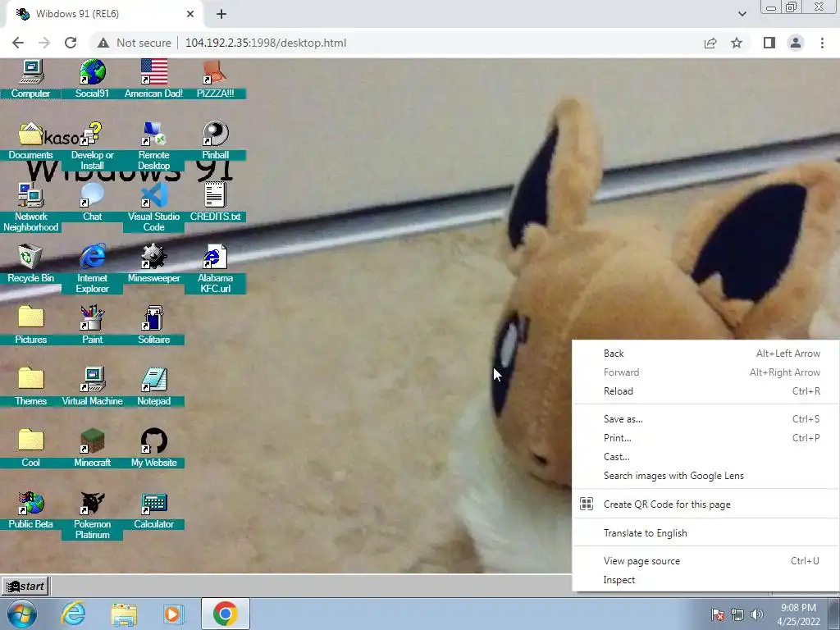This screenshot has height=630, width=840.
Task: Select Search images with Google Lens
Action: coord(705,476)
